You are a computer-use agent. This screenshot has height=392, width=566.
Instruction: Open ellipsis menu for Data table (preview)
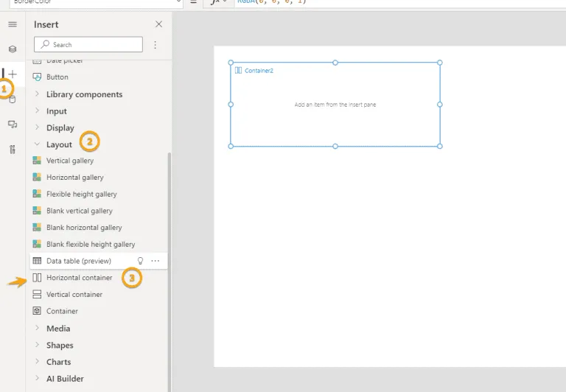point(156,261)
